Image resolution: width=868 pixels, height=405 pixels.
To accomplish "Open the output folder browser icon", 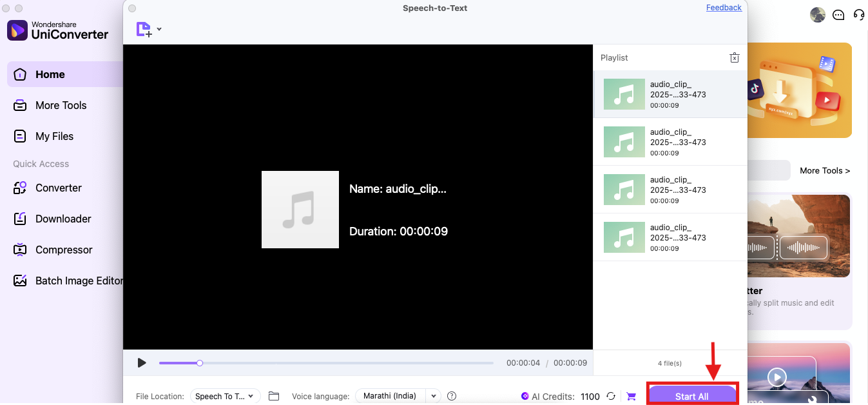I will [274, 395].
